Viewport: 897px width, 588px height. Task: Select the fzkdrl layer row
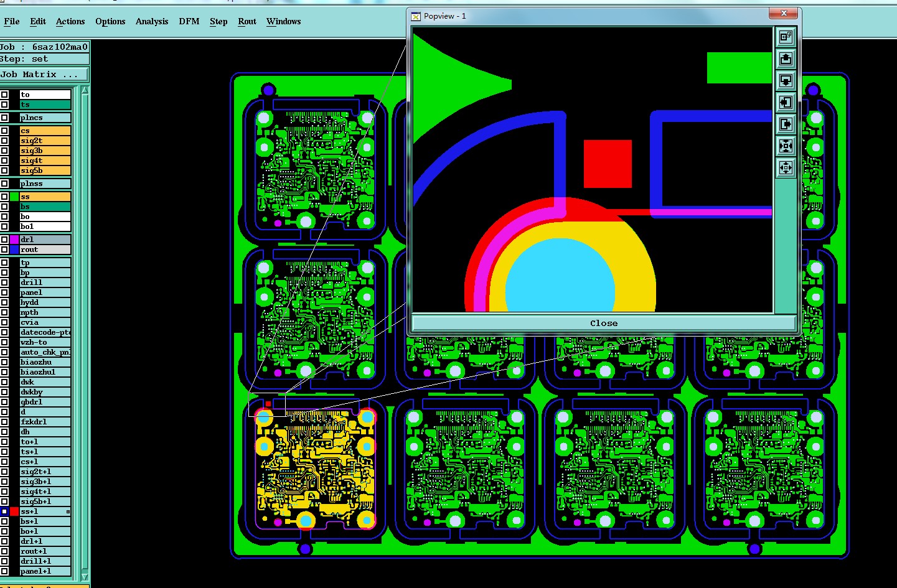click(45, 422)
